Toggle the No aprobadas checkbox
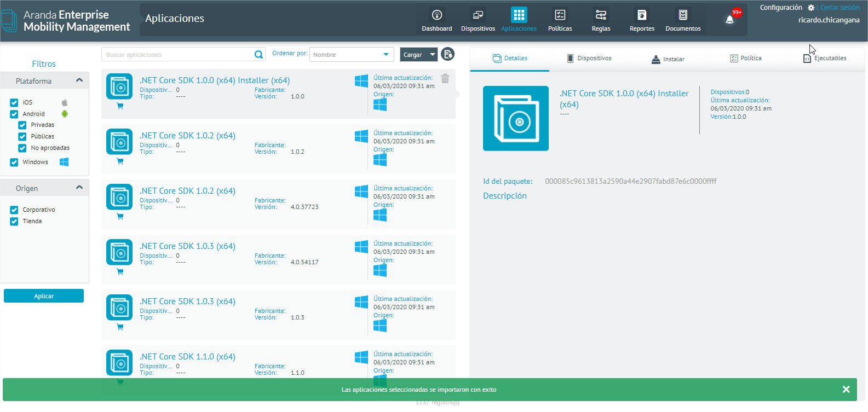The height and width of the screenshot is (412, 868). (22, 148)
